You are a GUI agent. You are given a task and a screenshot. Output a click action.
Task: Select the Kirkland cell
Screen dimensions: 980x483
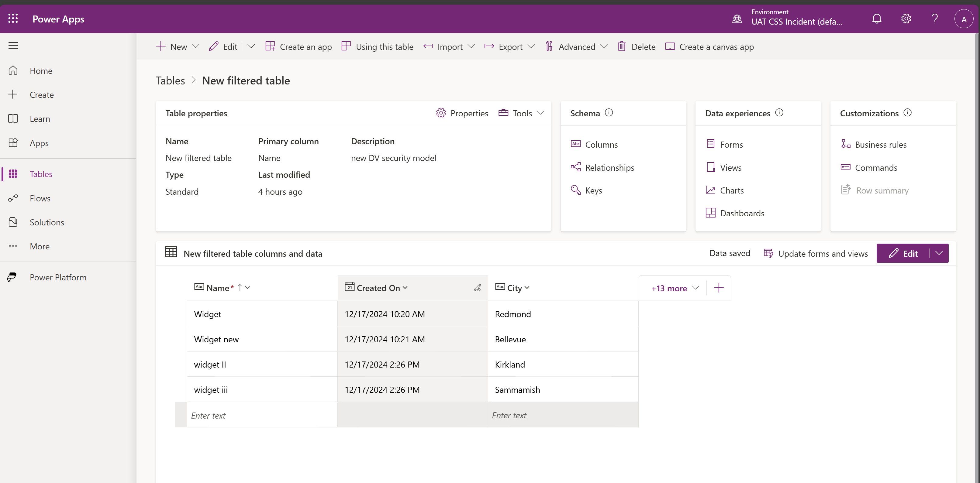[563, 364]
